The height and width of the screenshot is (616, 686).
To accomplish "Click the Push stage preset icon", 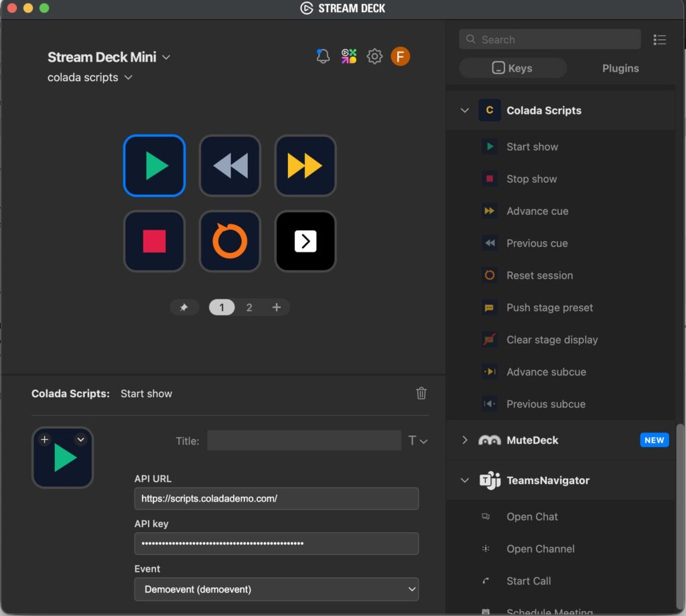I will 490,307.
